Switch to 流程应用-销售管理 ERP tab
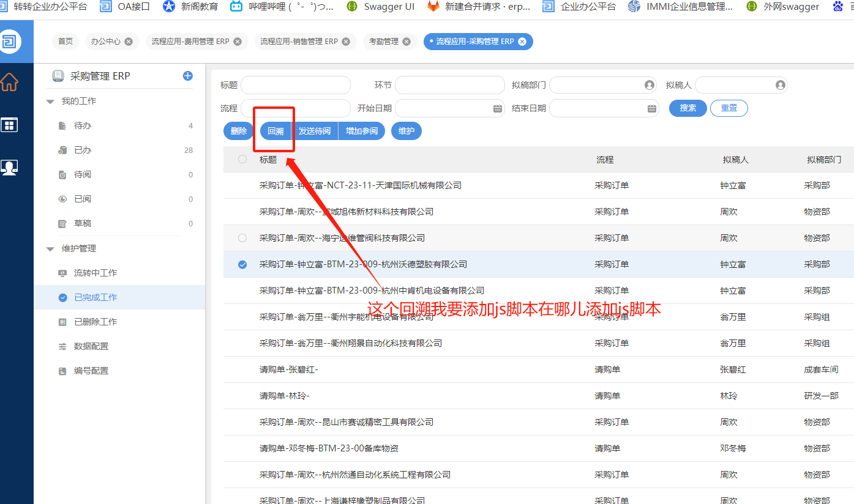This screenshot has width=854, height=504. point(299,42)
